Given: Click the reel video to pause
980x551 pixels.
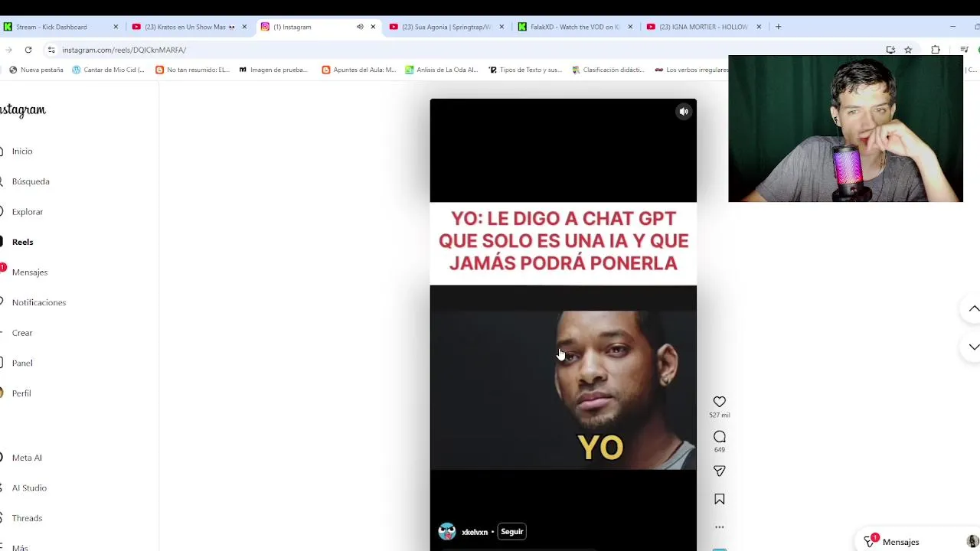Looking at the screenshot, I should (x=563, y=324).
